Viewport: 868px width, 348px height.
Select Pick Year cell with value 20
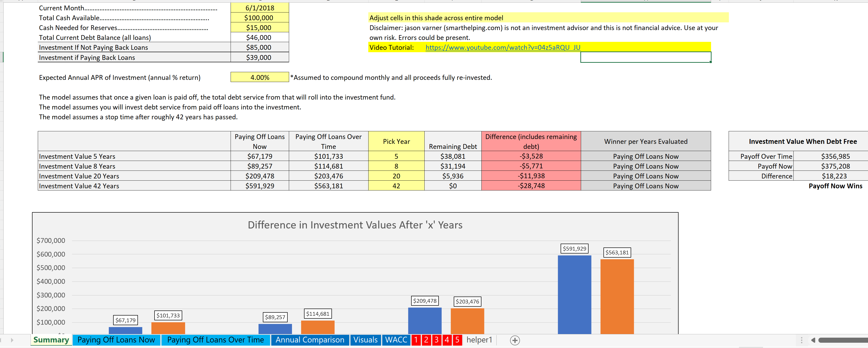pyautogui.click(x=396, y=176)
